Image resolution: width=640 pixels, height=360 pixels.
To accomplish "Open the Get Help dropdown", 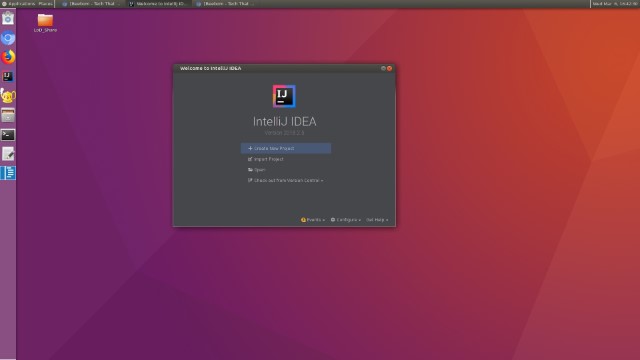I will [377, 220].
